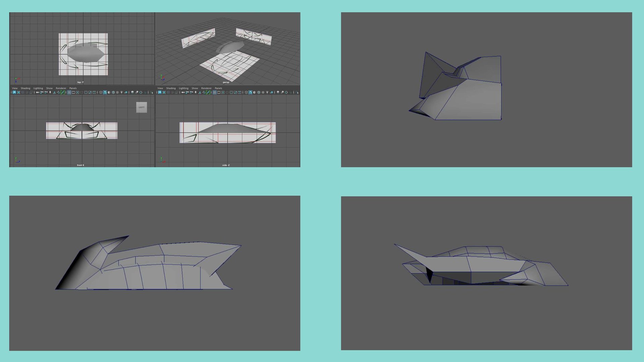Open Shading menu in side view panel

171,88
